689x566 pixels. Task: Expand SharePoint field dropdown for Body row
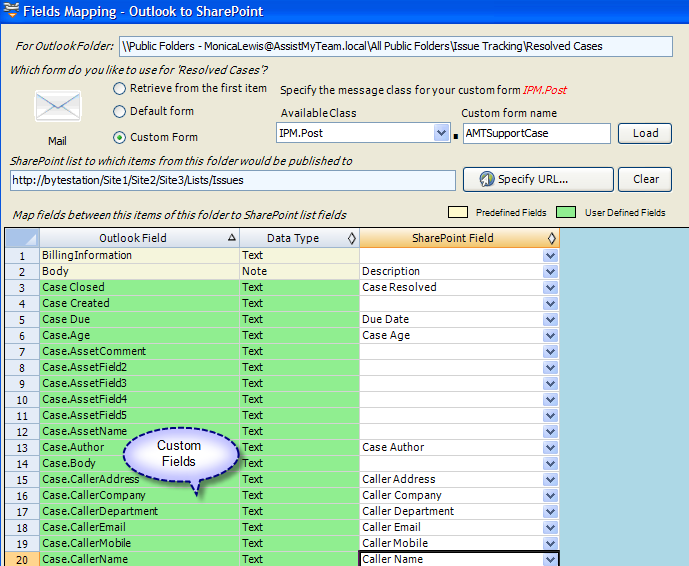(x=550, y=271)
